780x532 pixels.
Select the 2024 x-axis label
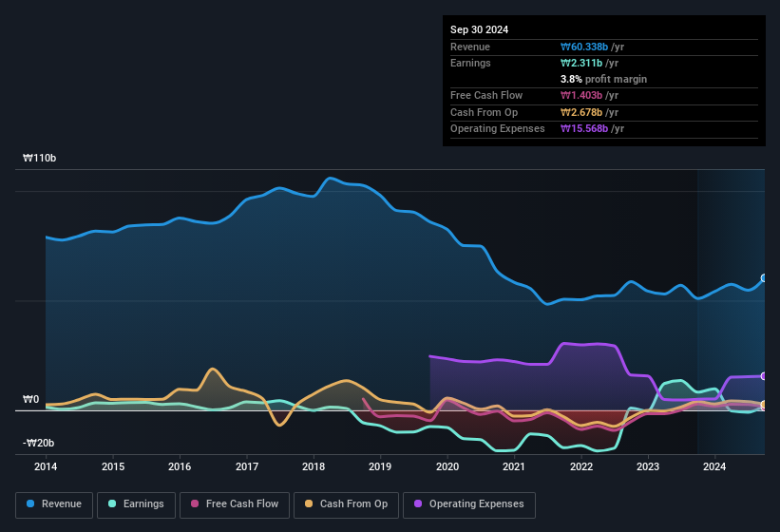(x=714, y=466)
